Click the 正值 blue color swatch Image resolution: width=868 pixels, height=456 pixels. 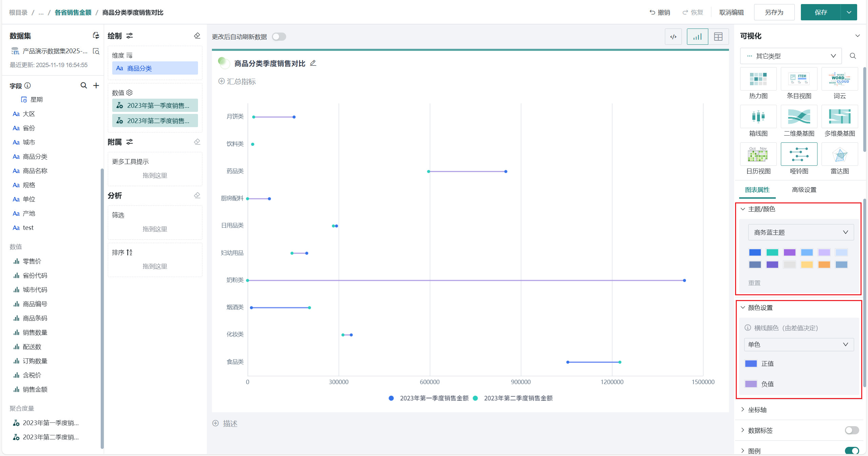point(751,363)
